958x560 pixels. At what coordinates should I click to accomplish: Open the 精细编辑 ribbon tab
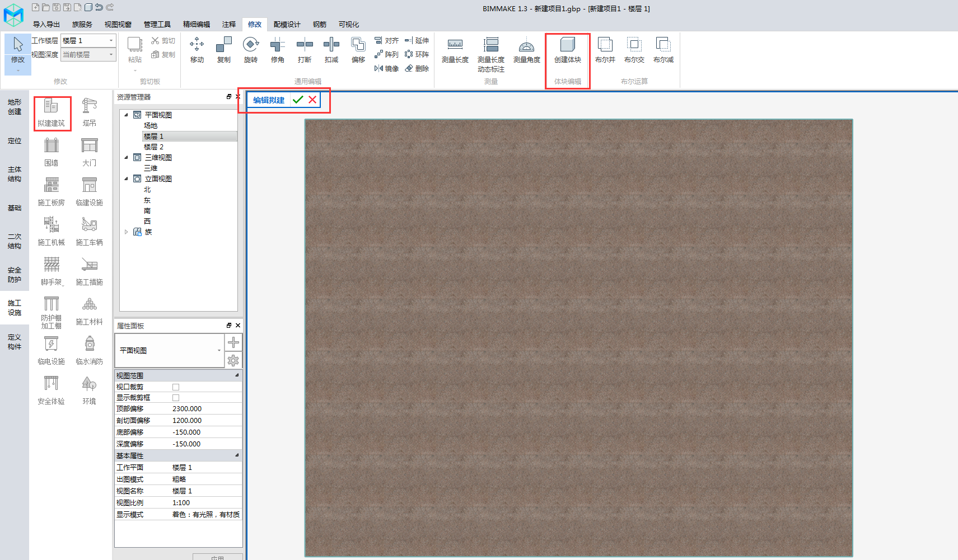(197, 24)
